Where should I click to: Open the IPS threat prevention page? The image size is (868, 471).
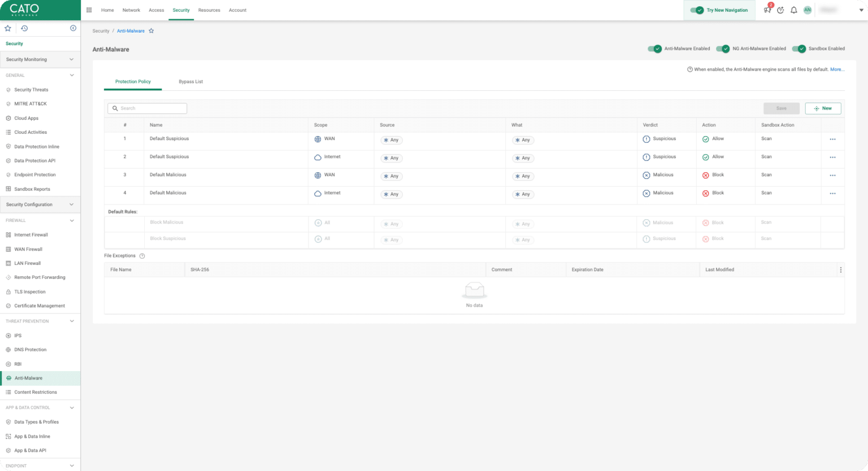pyautogui.click(x=18, y=335)
